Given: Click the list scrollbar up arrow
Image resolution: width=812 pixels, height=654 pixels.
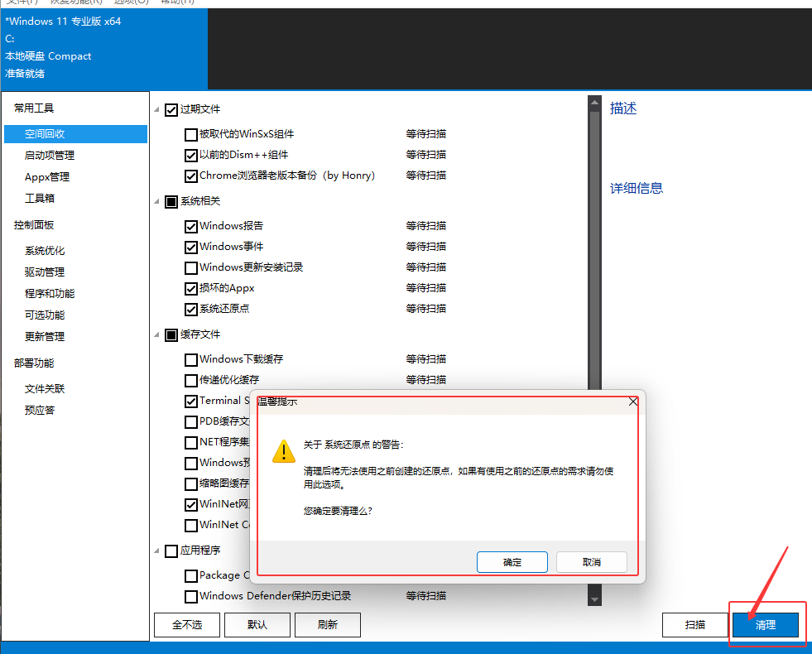Looking at the screenshot, I should (x=594, y=103).
